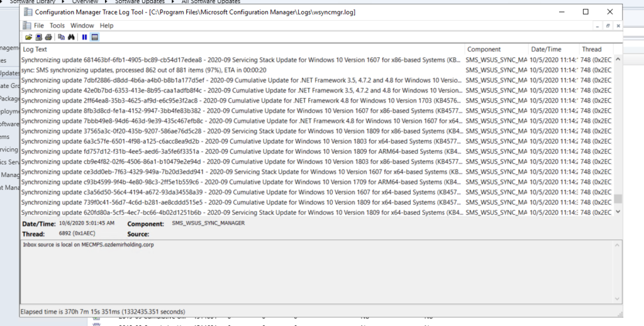Click the Elapsed time status bar text
This screenshot has width=644, height=326.
(x=103, y=312)
